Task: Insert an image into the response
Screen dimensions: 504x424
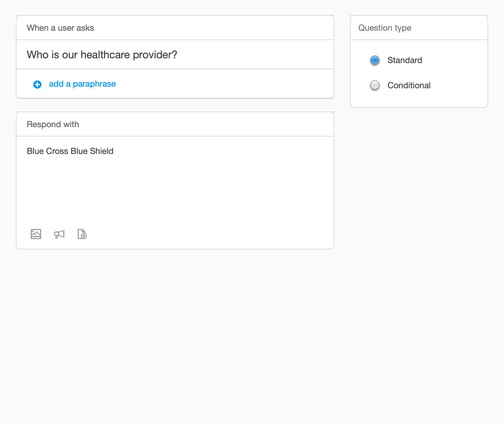Action: coord(36,234)
